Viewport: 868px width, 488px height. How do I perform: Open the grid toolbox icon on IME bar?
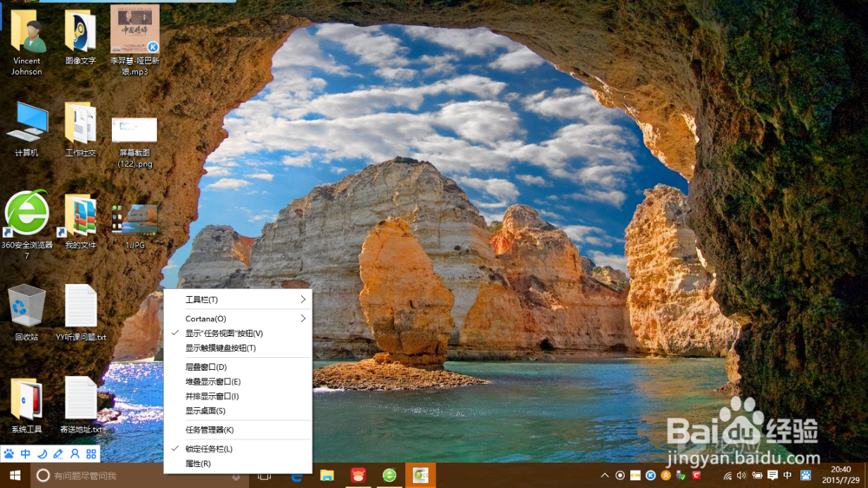point(91,454)
